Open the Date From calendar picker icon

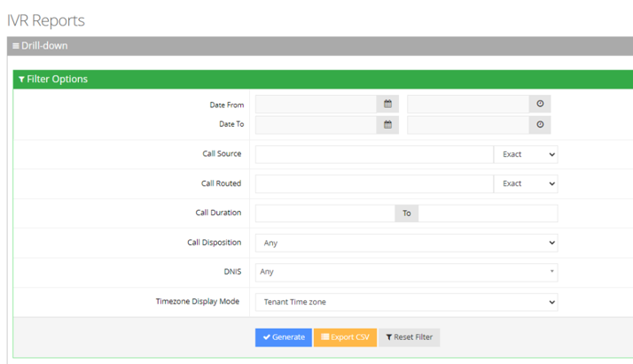click(387, 105)
